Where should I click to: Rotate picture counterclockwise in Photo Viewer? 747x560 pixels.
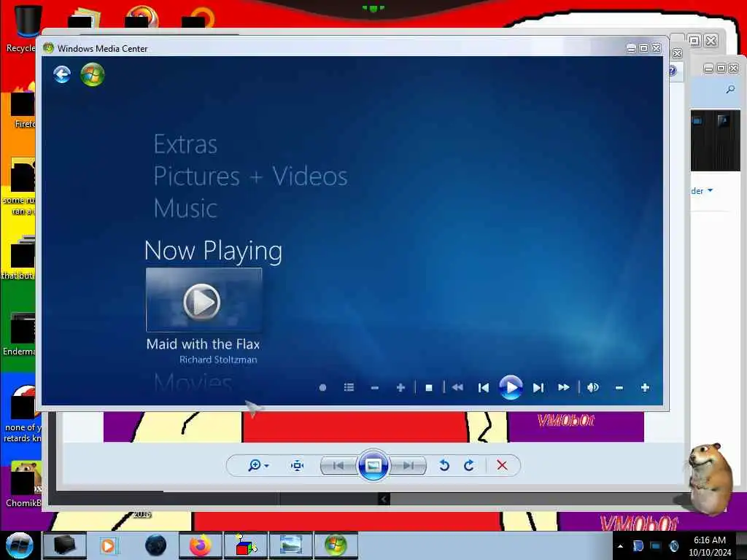coord(444,465)
